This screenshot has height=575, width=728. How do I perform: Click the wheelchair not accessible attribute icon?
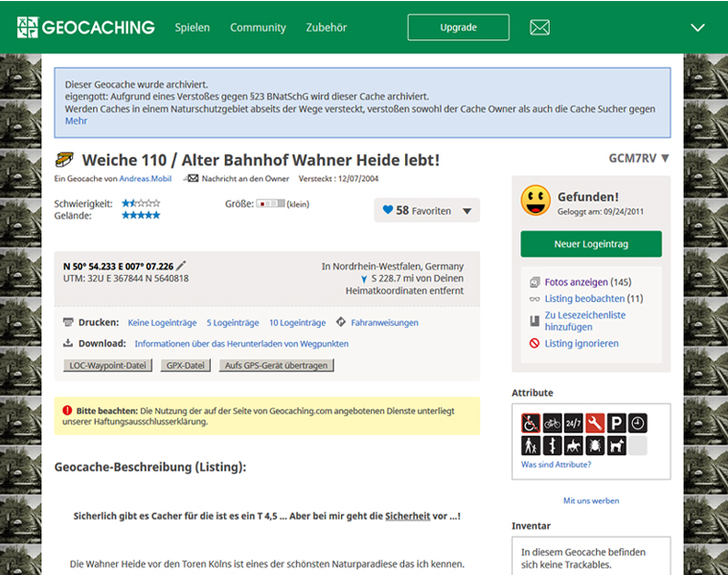[531, 423]
